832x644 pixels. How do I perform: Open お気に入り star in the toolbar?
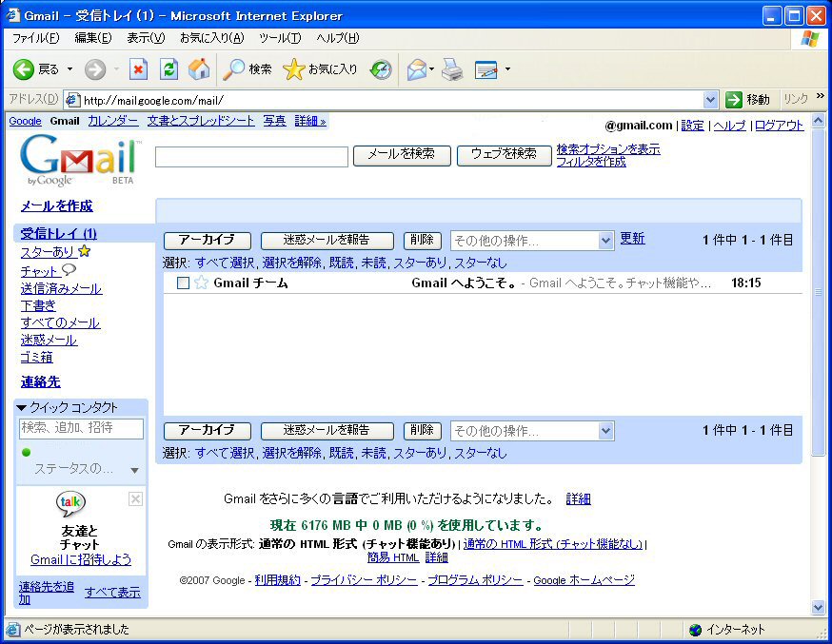click(293, 69)
